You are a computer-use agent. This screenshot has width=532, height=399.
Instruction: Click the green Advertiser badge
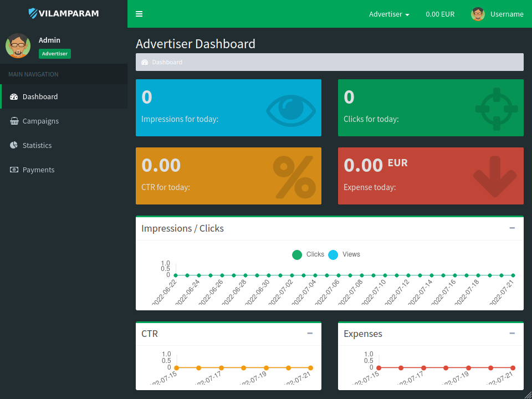[x=55, y=54]
